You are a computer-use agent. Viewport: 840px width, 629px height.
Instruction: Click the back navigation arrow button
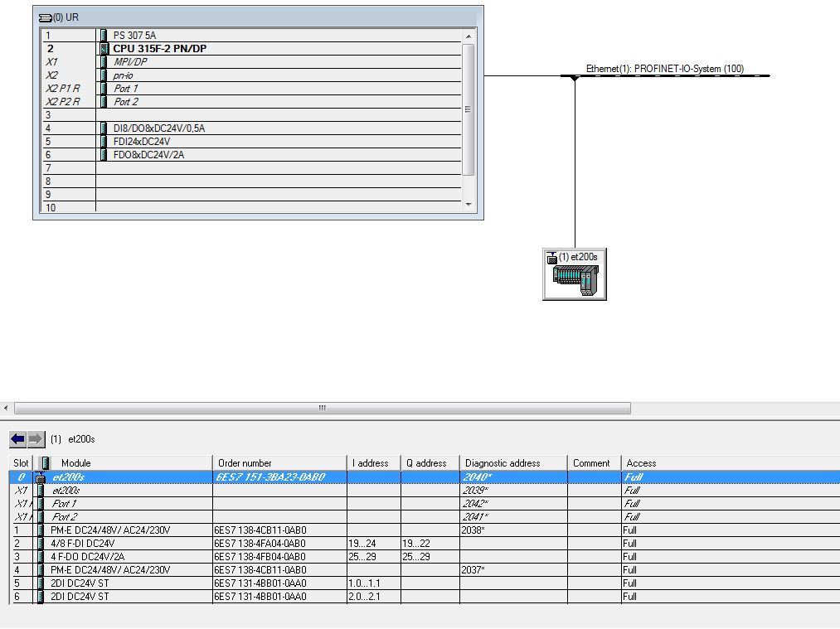click(x=17, y=439)
